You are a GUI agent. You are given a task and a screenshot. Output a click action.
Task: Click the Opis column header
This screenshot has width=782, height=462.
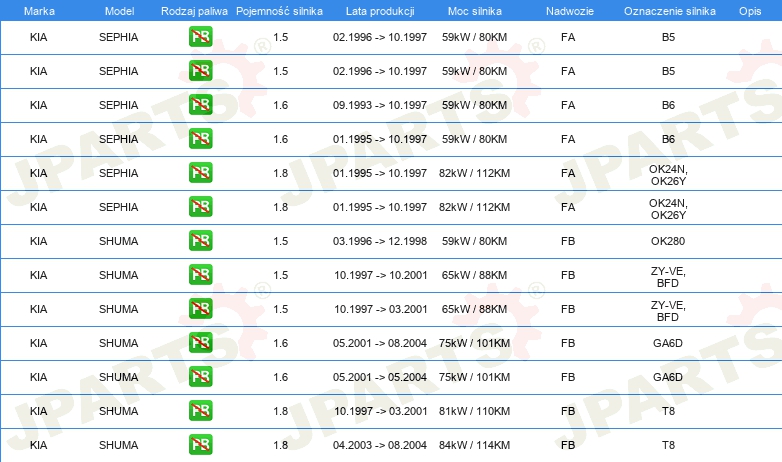point(750,11)
